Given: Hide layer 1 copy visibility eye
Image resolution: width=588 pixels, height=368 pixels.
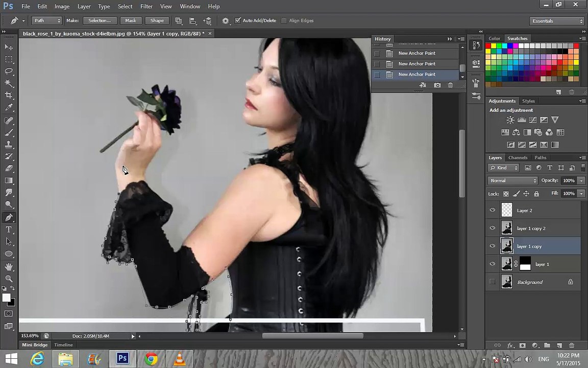Looking at the screenshot, I should pyautogui.click(x=493, y=246).
